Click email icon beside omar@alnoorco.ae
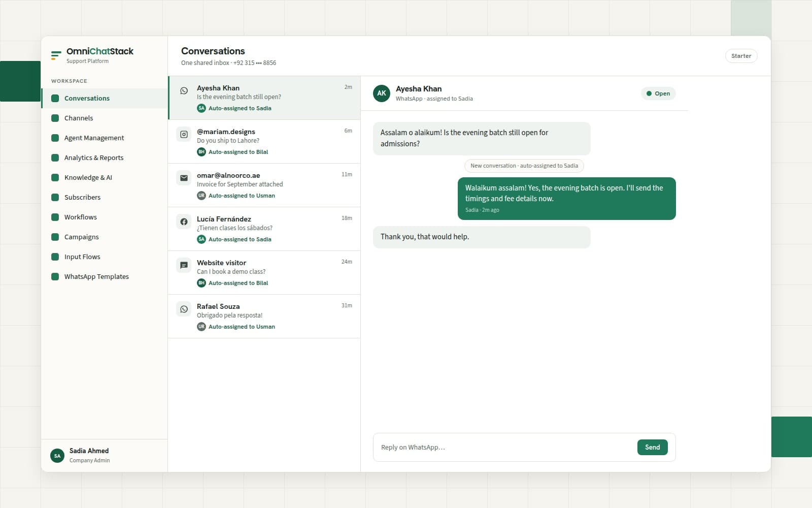The width and height of the screenshot is (812, 508). click(x=184, y=178)
